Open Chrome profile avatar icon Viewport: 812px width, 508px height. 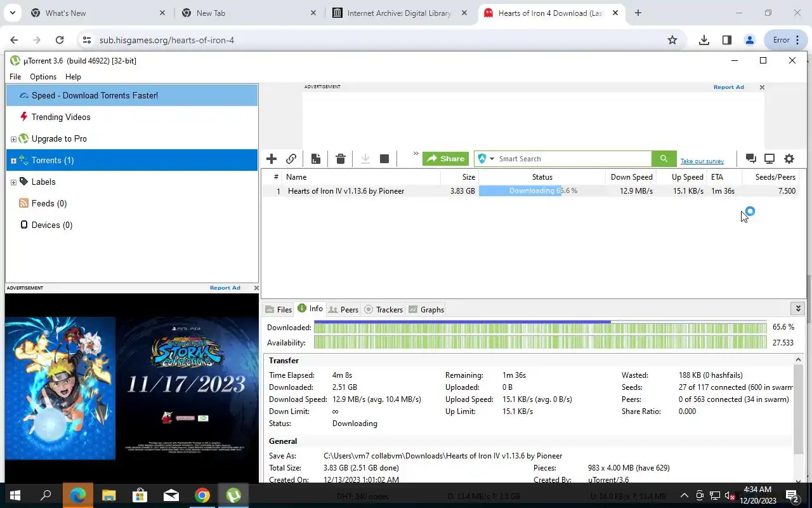(x=749, y=40)
